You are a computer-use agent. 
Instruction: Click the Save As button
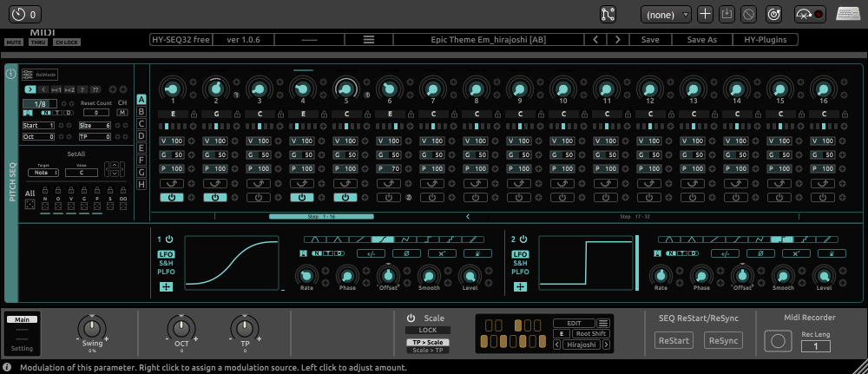[701, 39]
